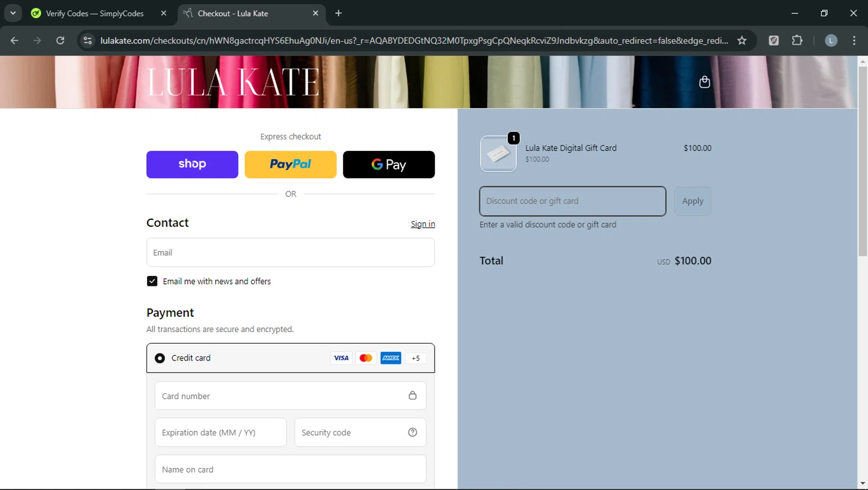Select the Credit card radio button

point(160,358)
